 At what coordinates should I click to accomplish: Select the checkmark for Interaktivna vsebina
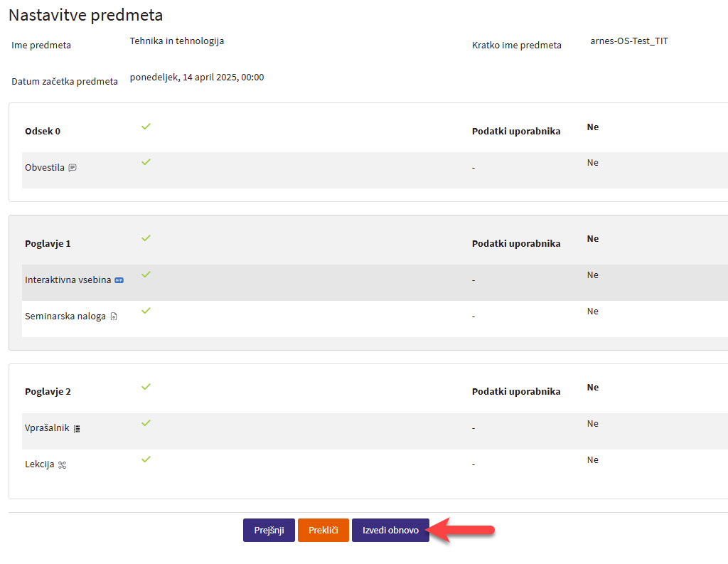[x=146, y=275]
